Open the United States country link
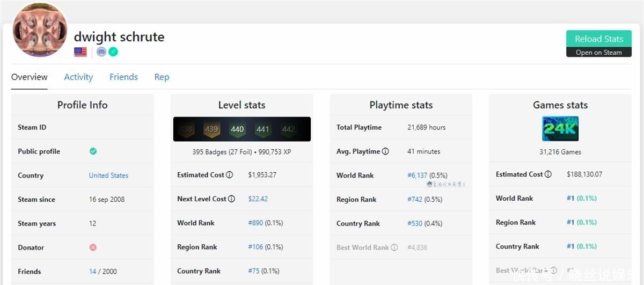Screen dimensions: 644x285 coord(108,176)
